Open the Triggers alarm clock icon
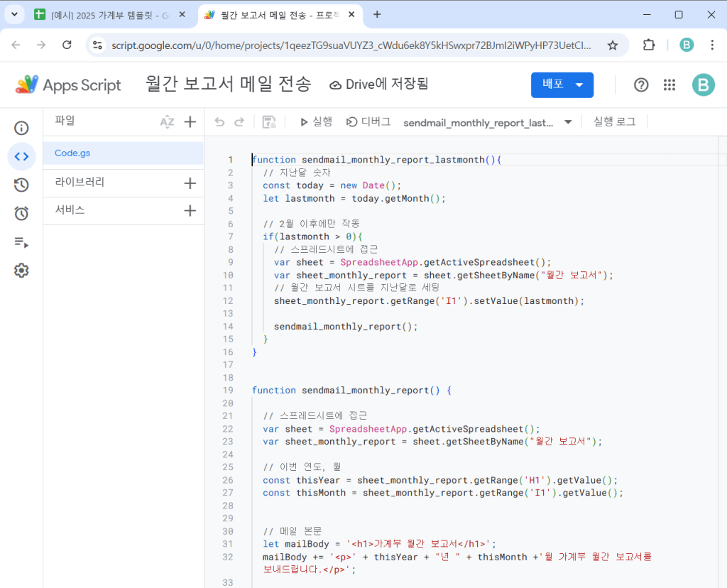The width and height of the screenshot is (727, 588). click(x=21, y=213)
